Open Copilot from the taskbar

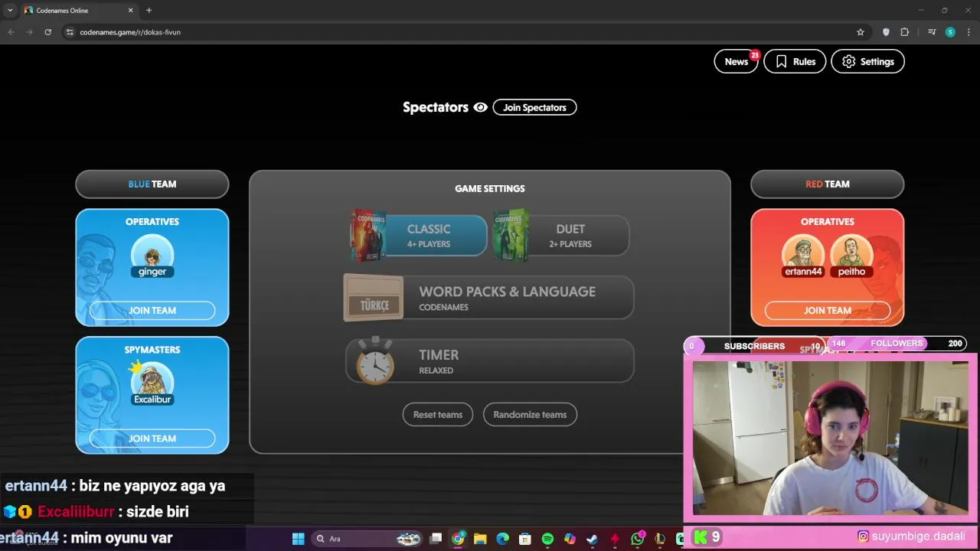pyautogui.click(x=570, y=539)
